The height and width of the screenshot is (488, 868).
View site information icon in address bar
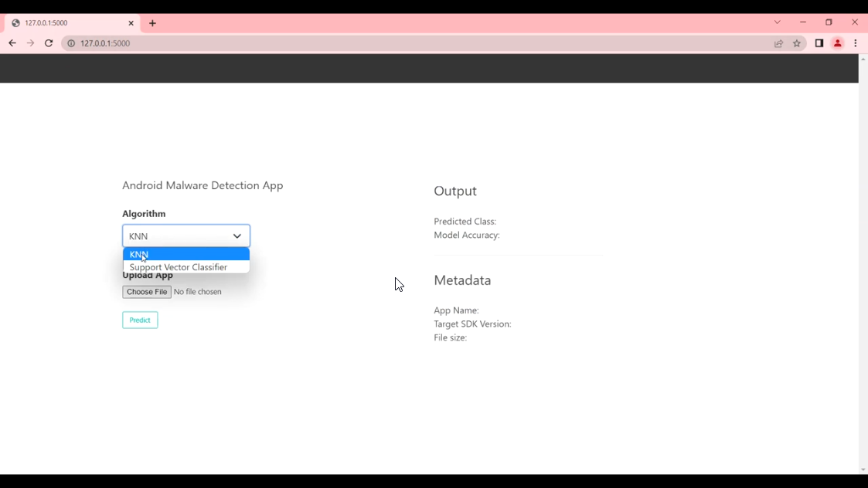71,43
